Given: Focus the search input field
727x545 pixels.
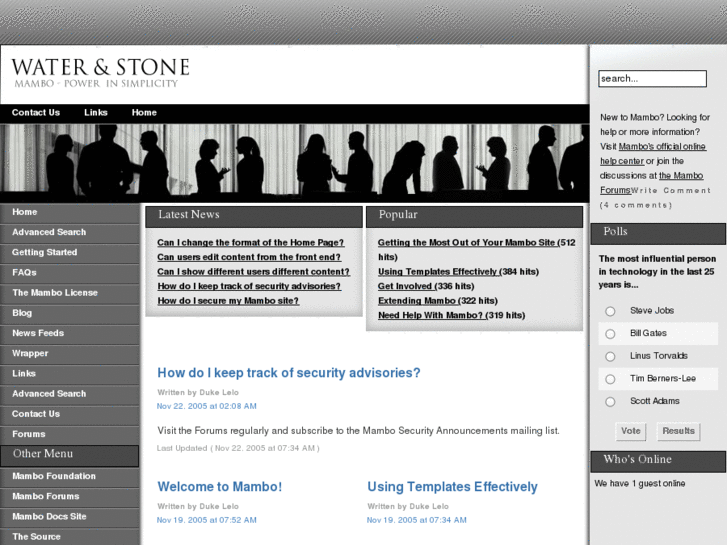Looking at the screenshot, I should pyautogui.click(x=652, y=78).
